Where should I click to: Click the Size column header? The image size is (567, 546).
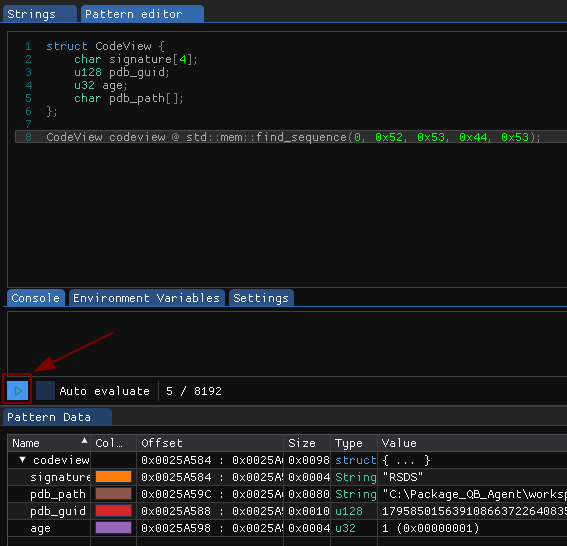click(307, 443)
